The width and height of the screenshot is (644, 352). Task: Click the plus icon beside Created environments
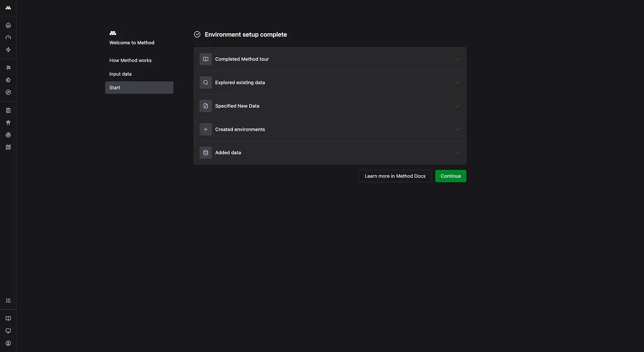pyautogui.click(x=206, y=129)
